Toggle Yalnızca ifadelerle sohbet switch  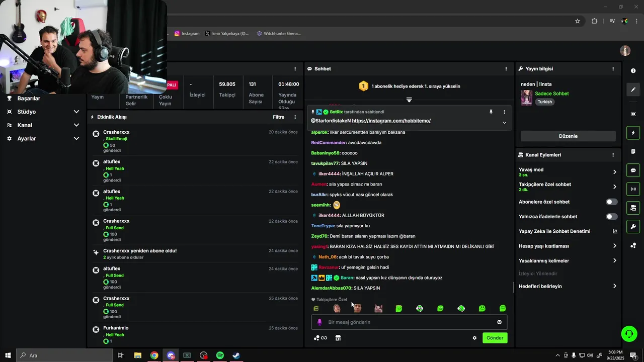tap(611, 217)
